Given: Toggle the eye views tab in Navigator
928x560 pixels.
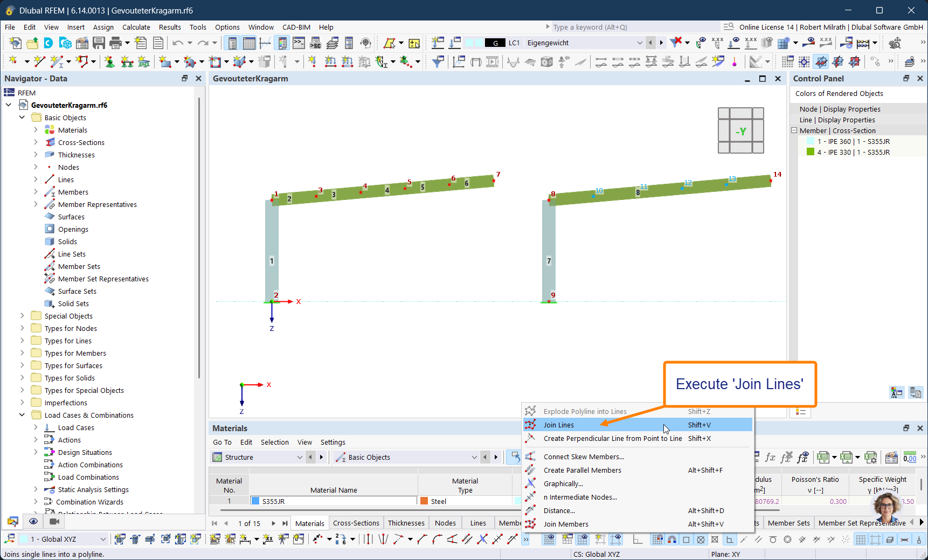Looking at the screenshot, I should coord(33,521).
